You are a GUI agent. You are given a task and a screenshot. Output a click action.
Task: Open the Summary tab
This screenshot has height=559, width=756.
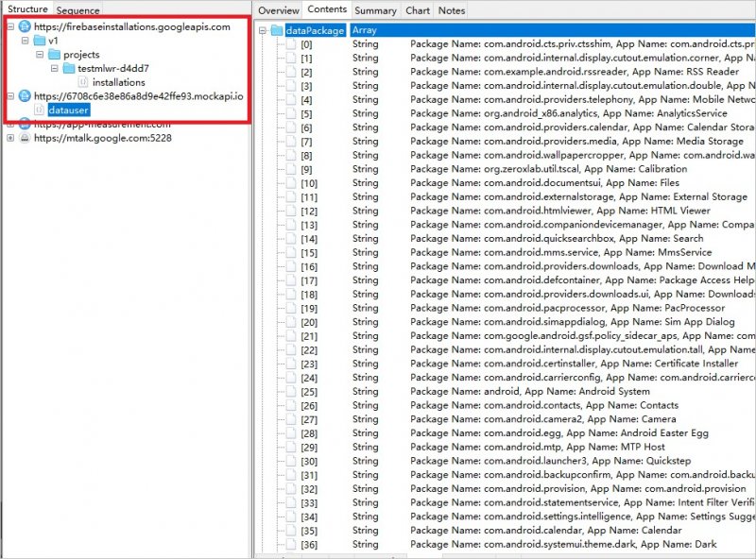[x=375, y=10]
